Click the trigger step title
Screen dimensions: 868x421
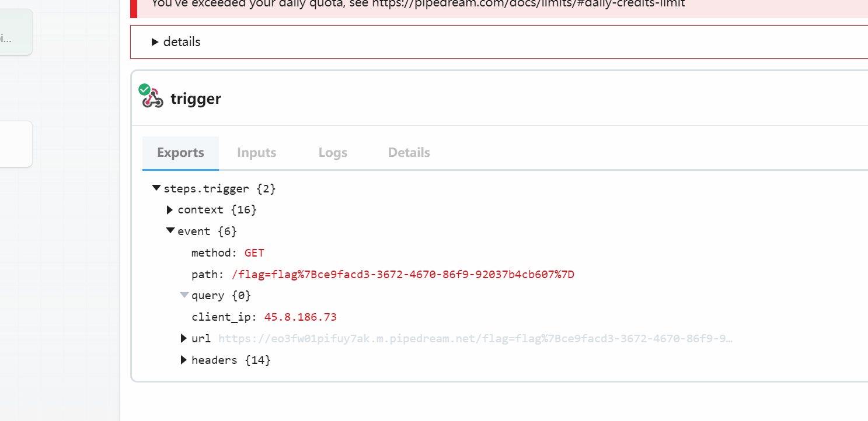coord(196,99)
